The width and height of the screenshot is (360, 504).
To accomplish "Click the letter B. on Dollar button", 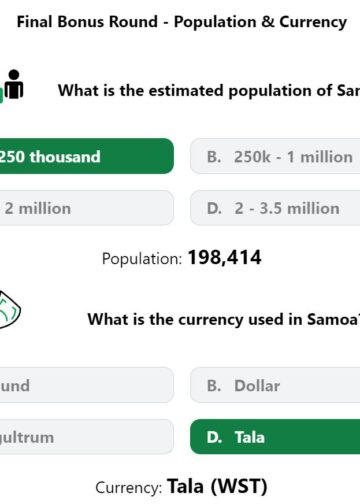I will [x=214, y=386].
